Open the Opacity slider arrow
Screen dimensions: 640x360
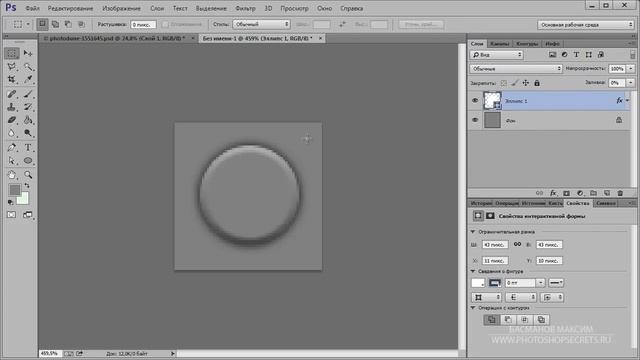coord(631,69)
